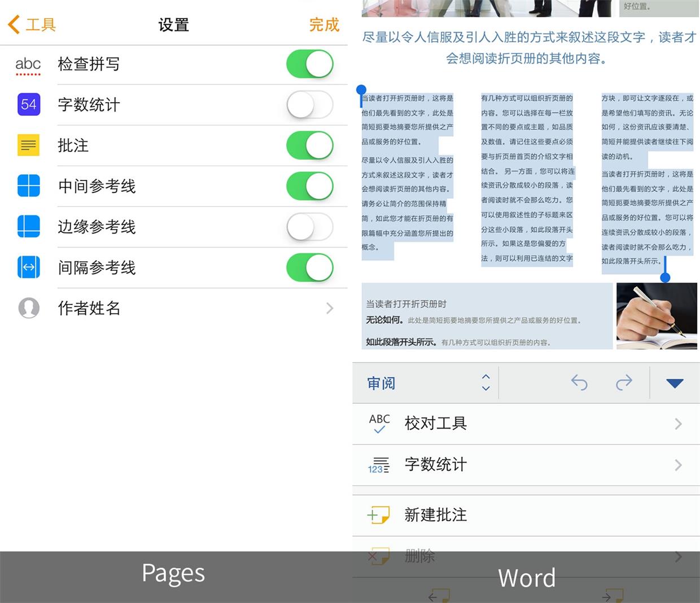
Task: Select the ABC 校对工具 proofing icon in Word
Action: pyautogui.click(x=379, y=424)
